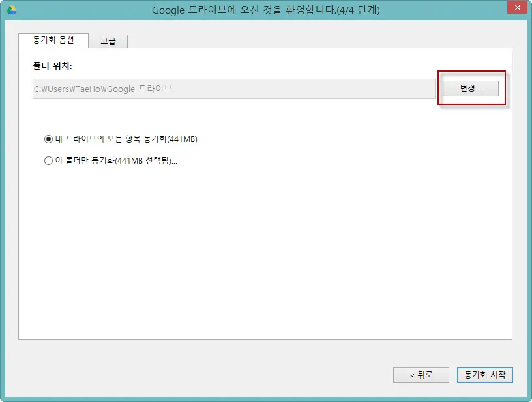Click the 변경... button to change folder

click(470, 89)
